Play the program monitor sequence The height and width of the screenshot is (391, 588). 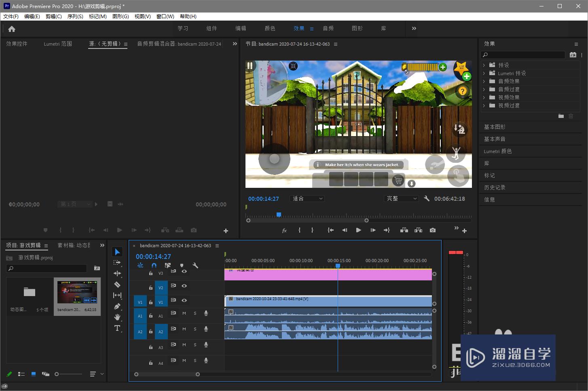pyautogui.click(x=358, y=230)
